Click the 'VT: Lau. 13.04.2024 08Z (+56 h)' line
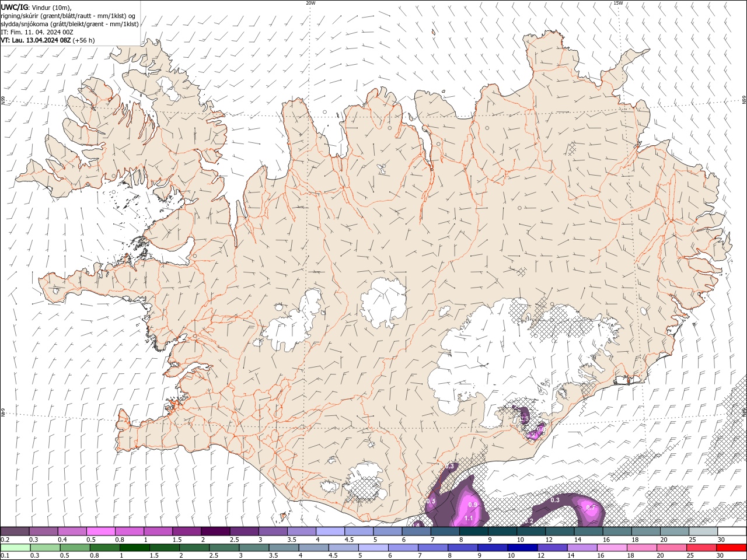Screen dimensions: 747x560 tap(48, 40)
